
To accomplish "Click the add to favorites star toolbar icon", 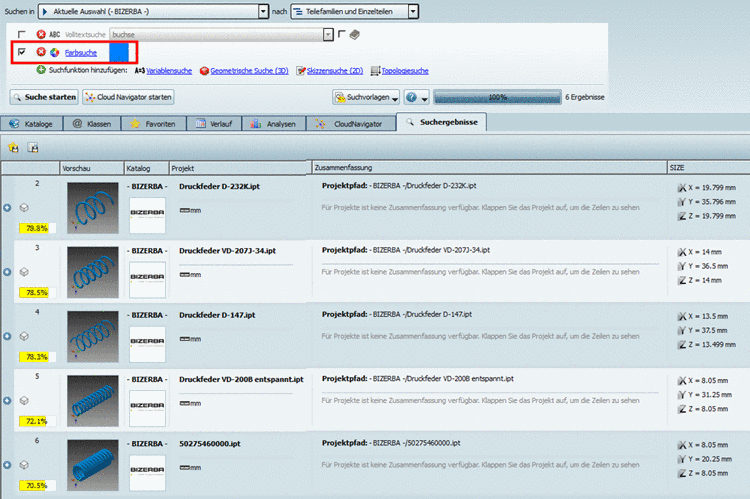I will tap(13, 147).
